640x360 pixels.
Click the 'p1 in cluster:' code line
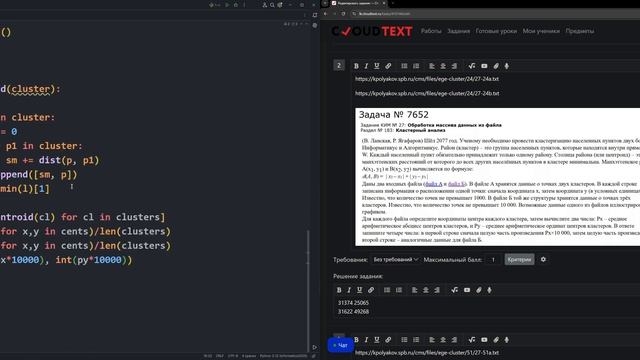point(44,146)
